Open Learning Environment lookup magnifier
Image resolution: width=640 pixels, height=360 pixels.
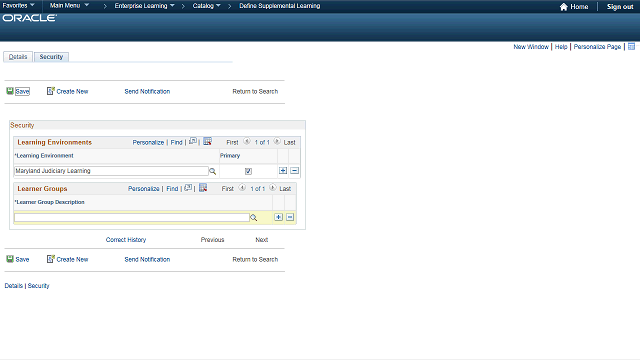tap(213, 171)
